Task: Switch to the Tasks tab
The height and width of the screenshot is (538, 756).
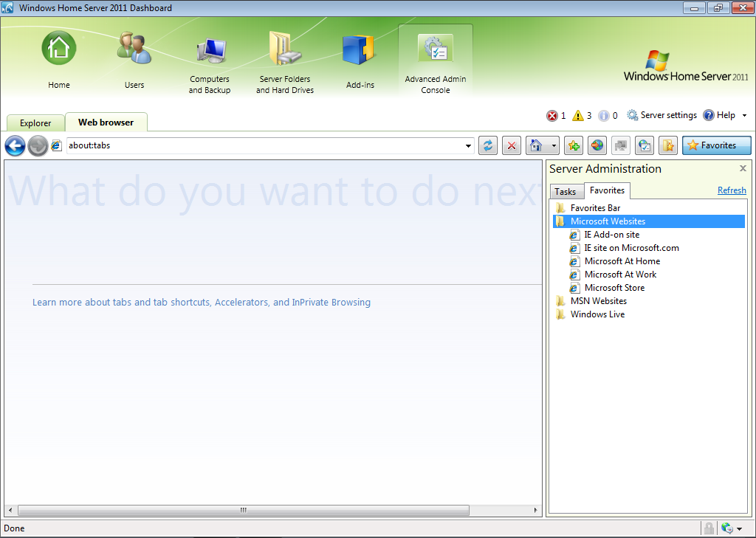Action: click(x=565, y=191)
